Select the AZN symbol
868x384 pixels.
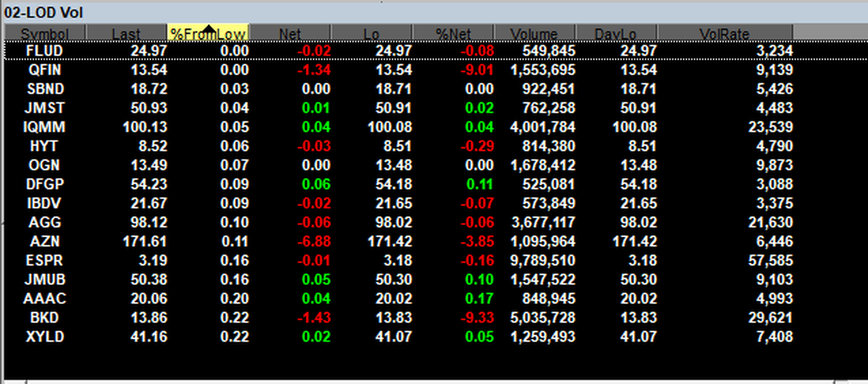pyautogui.click(x=45, y=241)
